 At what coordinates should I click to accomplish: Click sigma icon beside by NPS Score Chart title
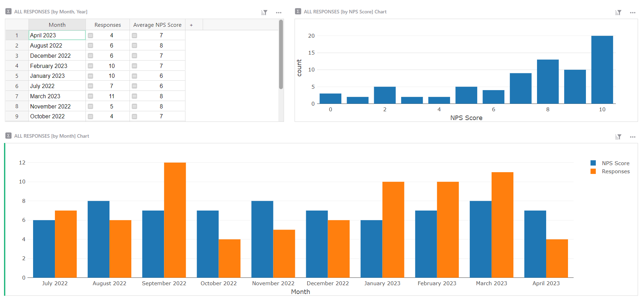(x=298, y=12)
